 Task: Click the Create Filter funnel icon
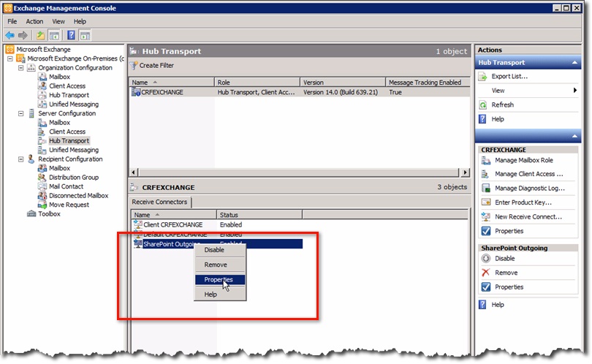(x=134, y=66)
